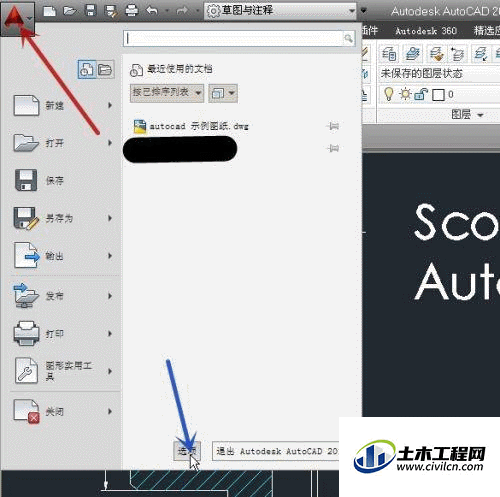Click the second layer tool icon in ribbon
The width and height of the screenshot is (500, 497).
pos(413,53)
